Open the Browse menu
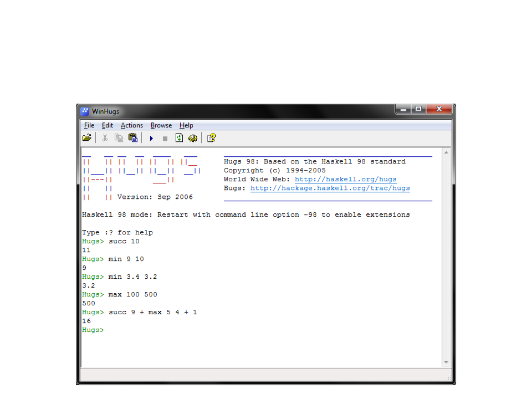Image resolution: width=532 pixels, height=399 pixels. tap(161, 125)
